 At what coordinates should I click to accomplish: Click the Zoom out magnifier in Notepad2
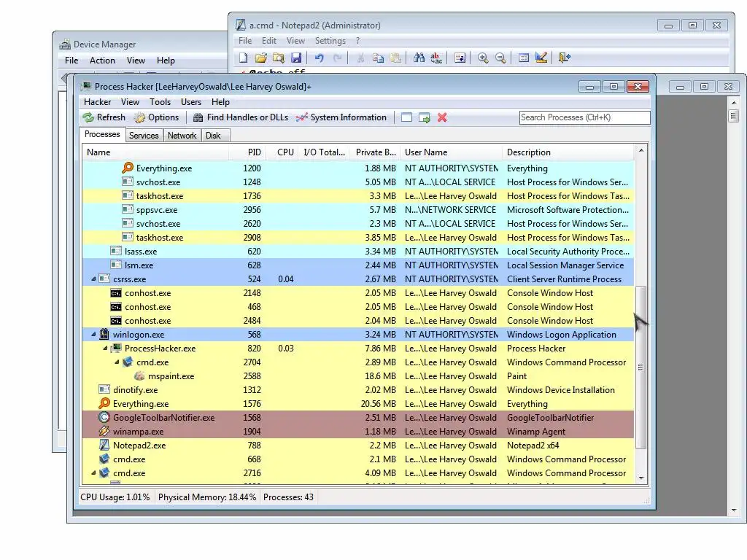click(500, 58)
